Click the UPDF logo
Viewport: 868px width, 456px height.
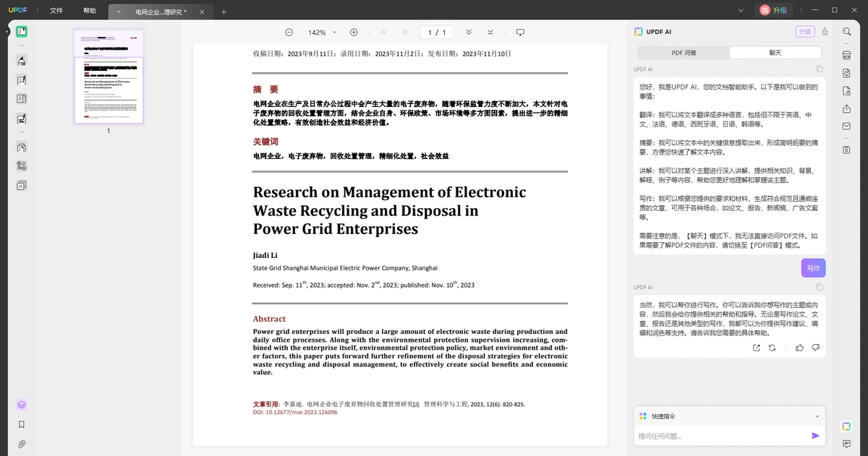pos(17,10)
